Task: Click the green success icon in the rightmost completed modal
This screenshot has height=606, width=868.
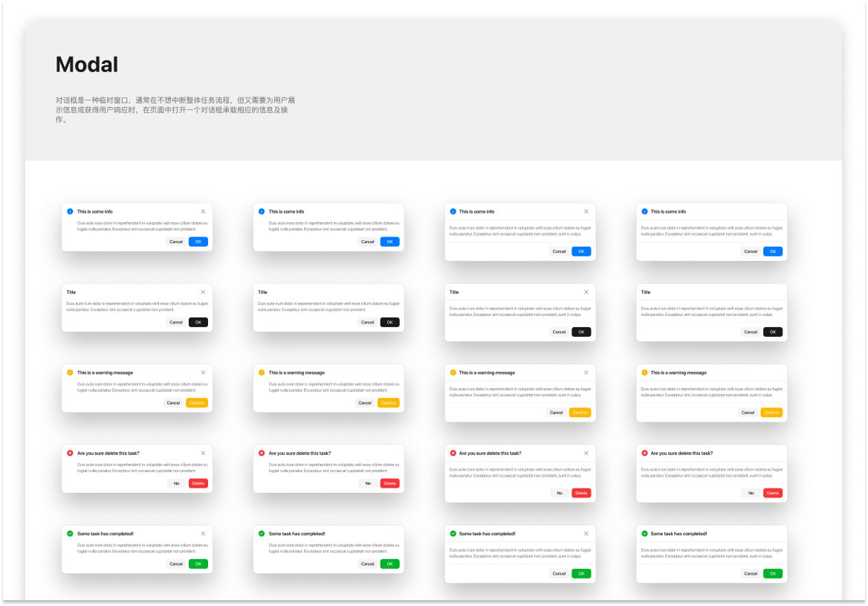Action: tap(644, 534)
